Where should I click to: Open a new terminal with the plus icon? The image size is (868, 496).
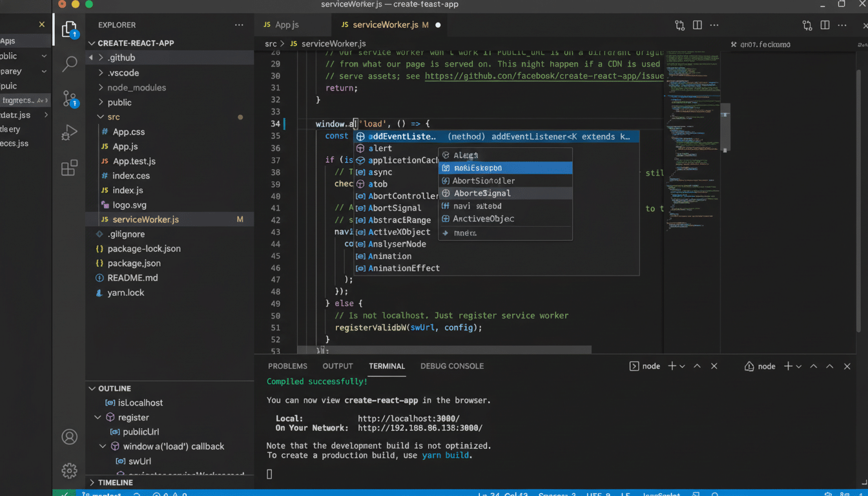[x=670, y=366]
